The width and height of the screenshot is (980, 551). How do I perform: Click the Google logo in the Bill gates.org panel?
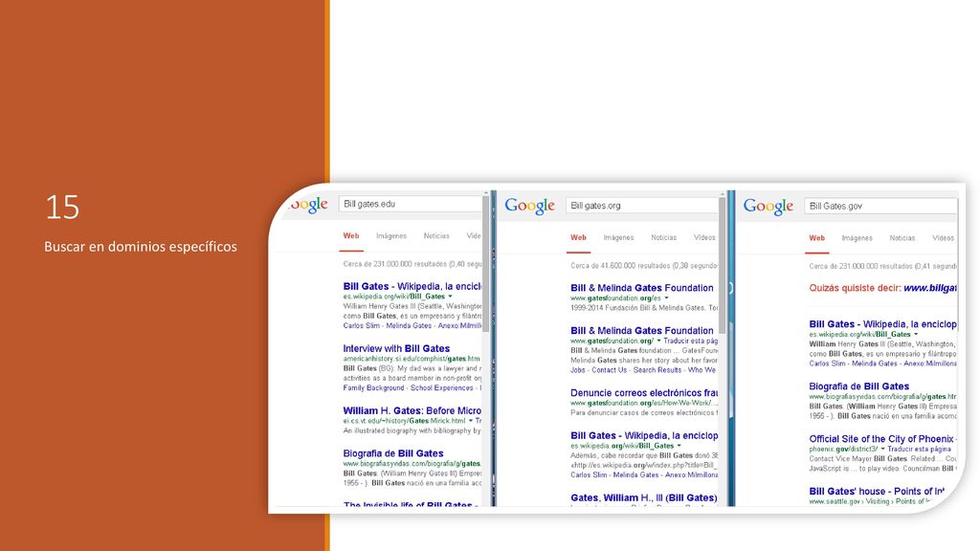click(x=529, y=206)
